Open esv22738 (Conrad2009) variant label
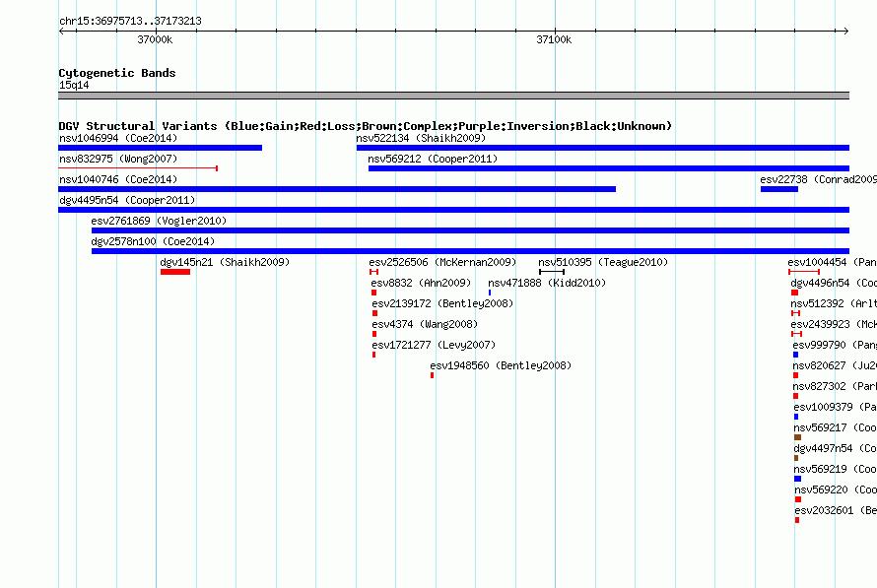Screen dimensions: 877x588 tap(818, 179)
